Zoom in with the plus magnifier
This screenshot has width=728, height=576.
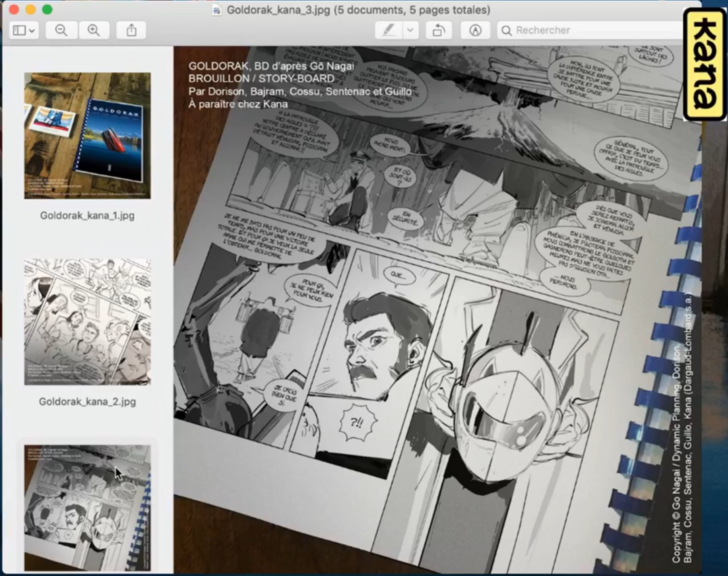94,30
